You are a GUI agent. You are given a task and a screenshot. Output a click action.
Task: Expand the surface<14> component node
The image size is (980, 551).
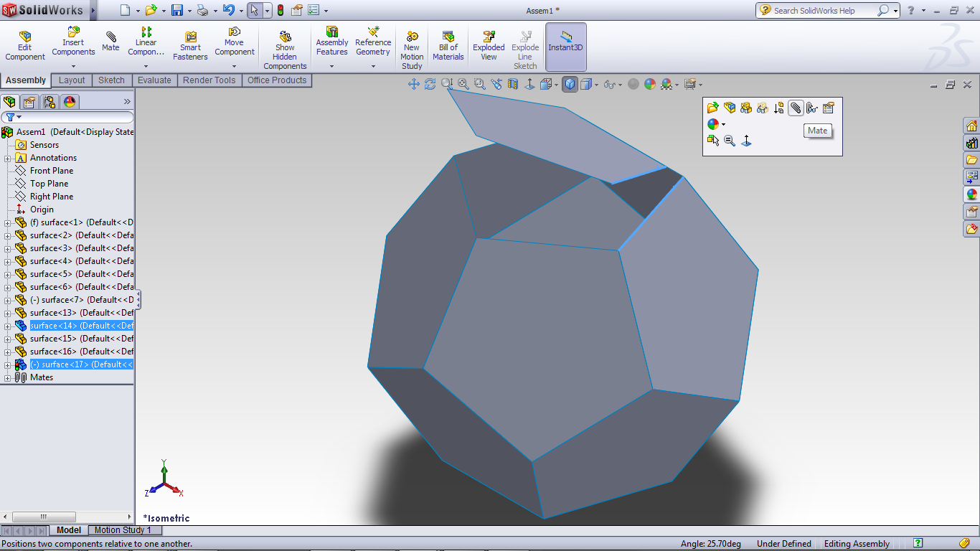click(x=8, y=326)
